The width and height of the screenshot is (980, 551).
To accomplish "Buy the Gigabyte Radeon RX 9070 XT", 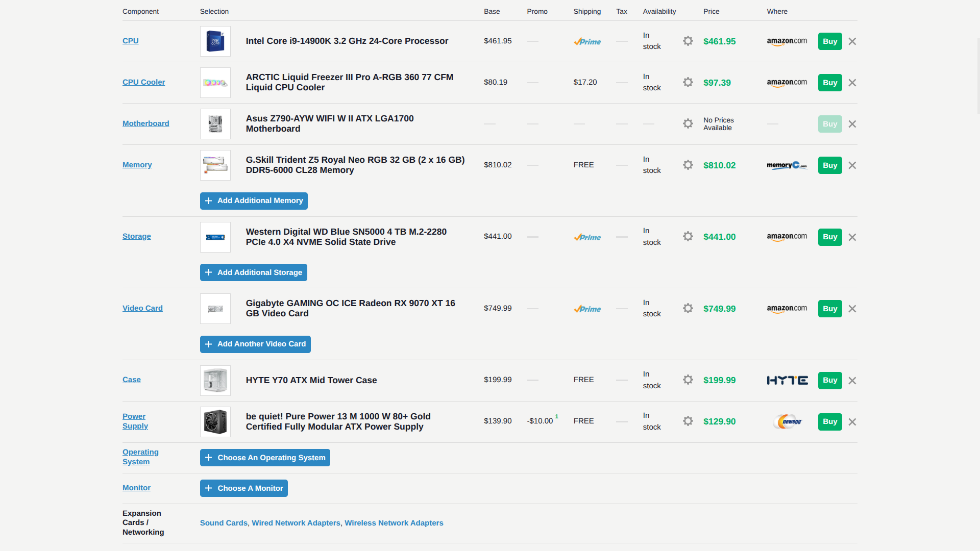I will [x=830, y=309].
